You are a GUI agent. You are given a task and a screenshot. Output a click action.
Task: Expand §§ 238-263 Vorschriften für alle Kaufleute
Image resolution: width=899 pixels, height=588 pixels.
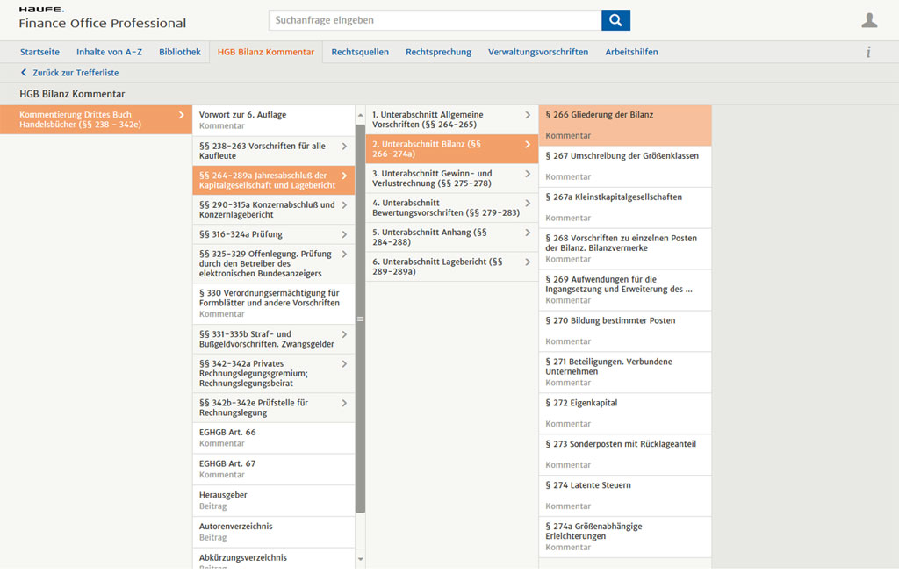(274, 151)
